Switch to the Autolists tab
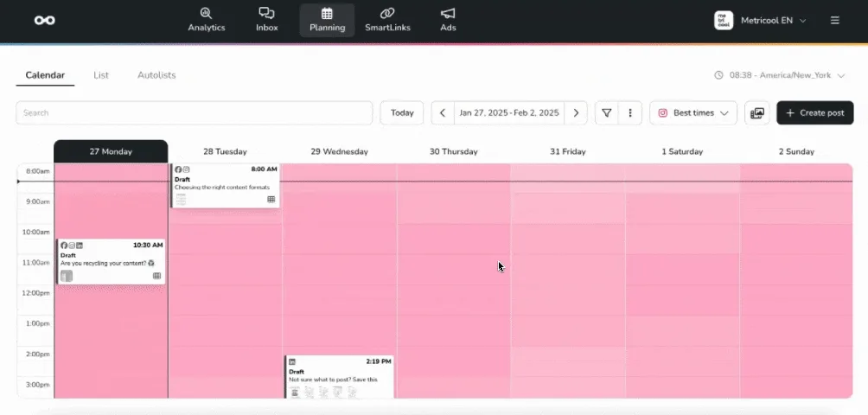Viewport: 868px width, 415px height. (x=156, y=75)
